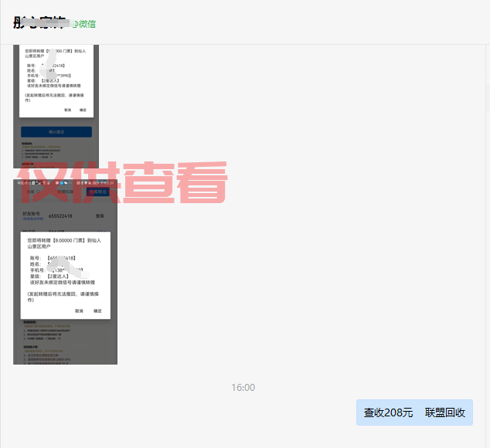
Task: Select the 查收208元 联盟回收 message bubble
Action: pos(414,412)
